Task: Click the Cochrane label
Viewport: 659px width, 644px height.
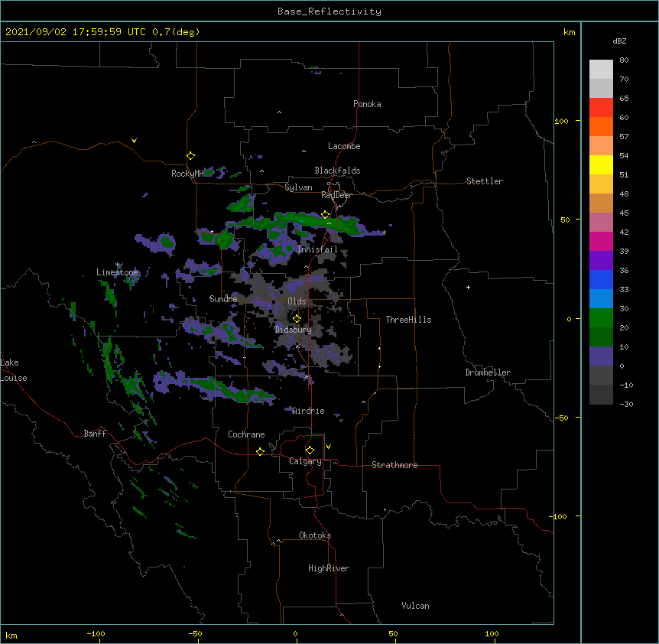Action: coord(246,434)
